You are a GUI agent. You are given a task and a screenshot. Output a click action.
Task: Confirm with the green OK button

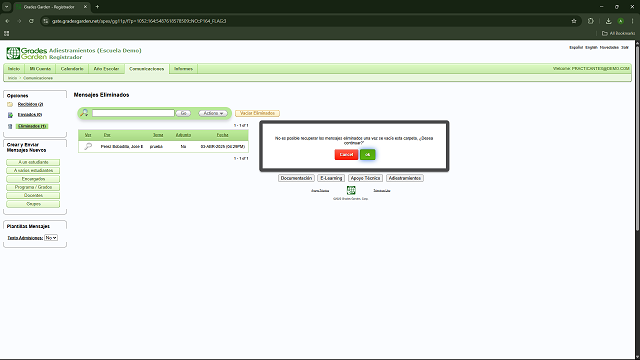(x=367, y=154)
